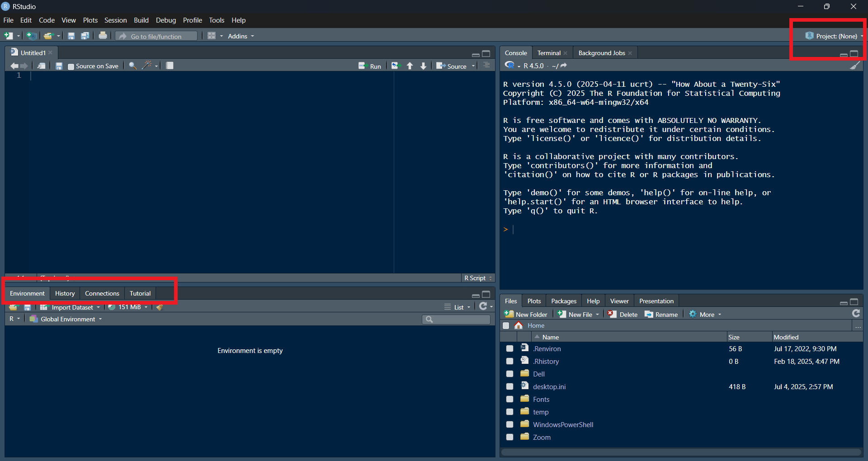Switch to the History tab

pyautogui.click(x=65, y=293)
